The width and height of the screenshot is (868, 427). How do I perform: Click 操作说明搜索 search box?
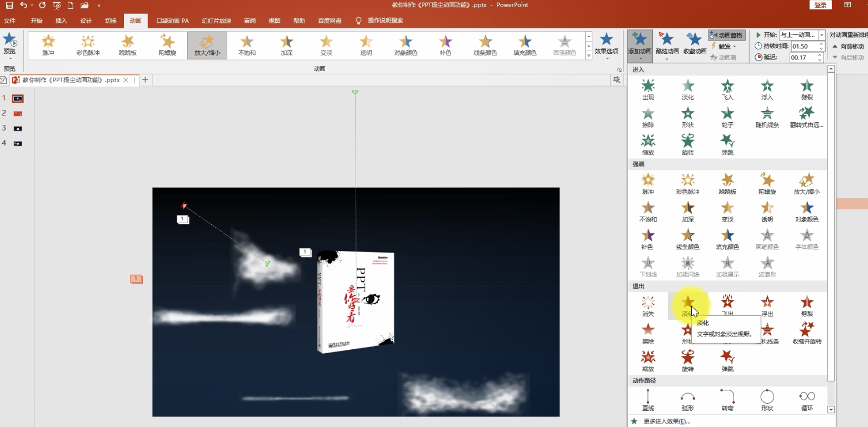[385, 21]
